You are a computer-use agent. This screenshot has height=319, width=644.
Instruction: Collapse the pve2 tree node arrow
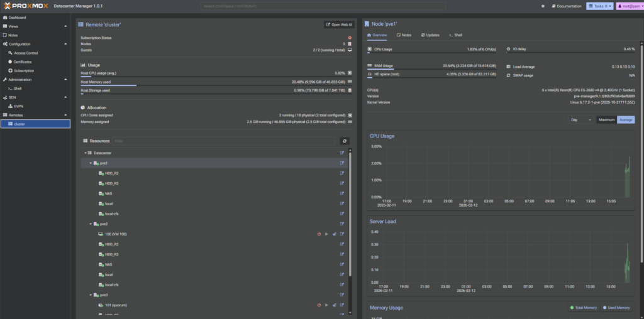click(91, 224)
